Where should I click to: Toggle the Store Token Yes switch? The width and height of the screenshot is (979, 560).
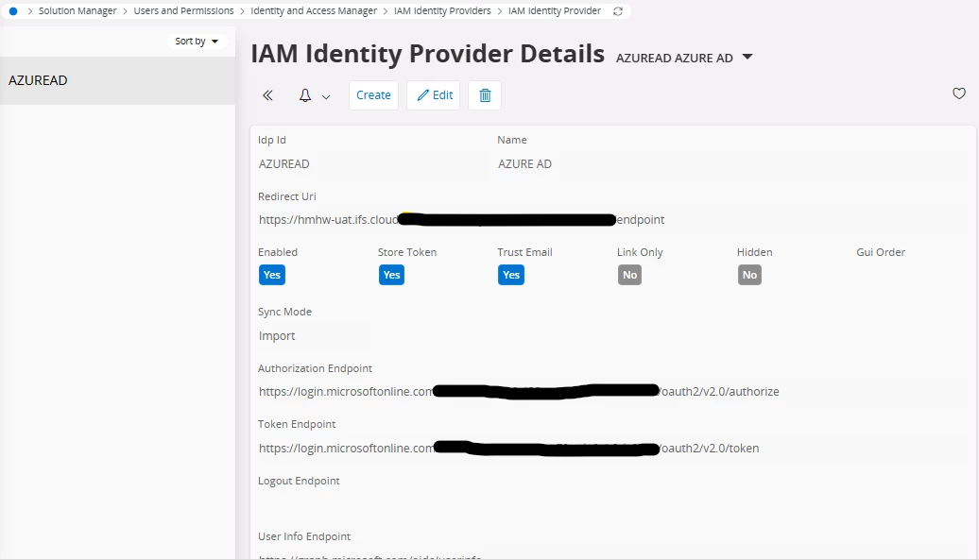[x=391, y=275]
